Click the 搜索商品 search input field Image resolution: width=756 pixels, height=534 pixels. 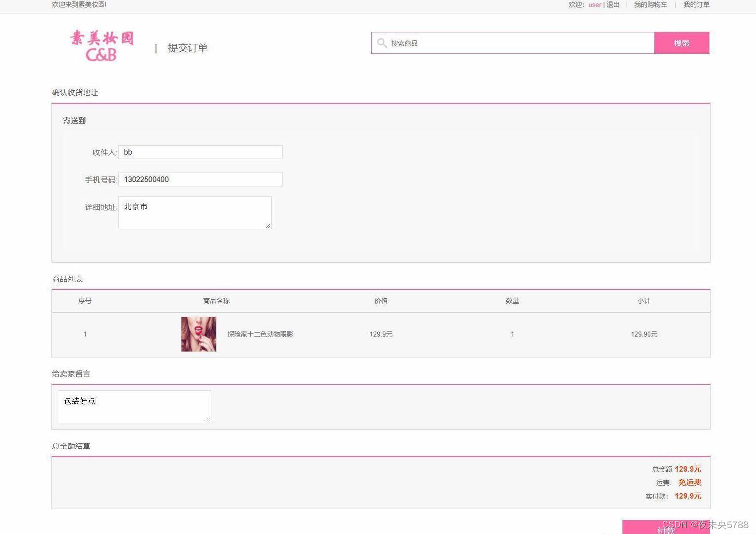[518, 43]
